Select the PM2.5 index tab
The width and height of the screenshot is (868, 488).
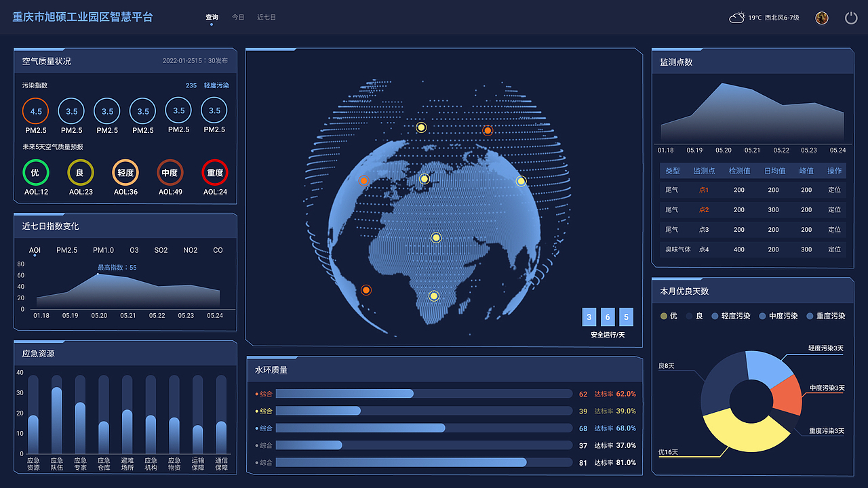pyautogui.click(x=66, y=250)
